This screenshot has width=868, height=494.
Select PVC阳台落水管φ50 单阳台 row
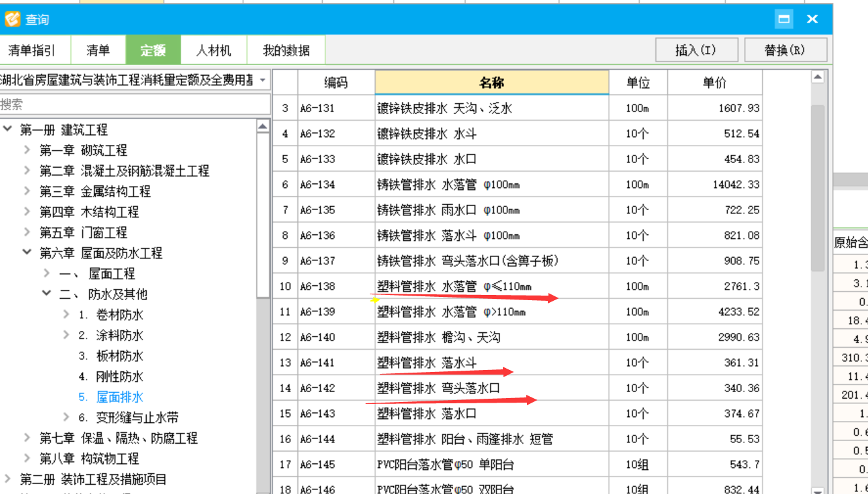click(x=518, y=465)
